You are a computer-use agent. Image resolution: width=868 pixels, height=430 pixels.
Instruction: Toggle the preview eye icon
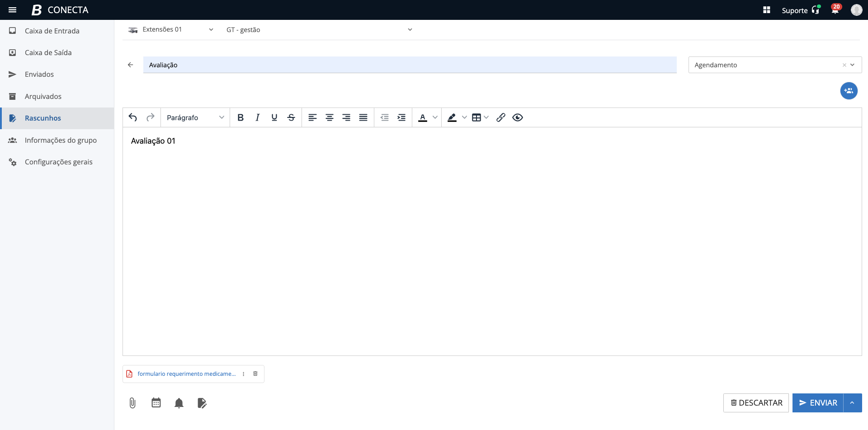click(x=518, y=117)
